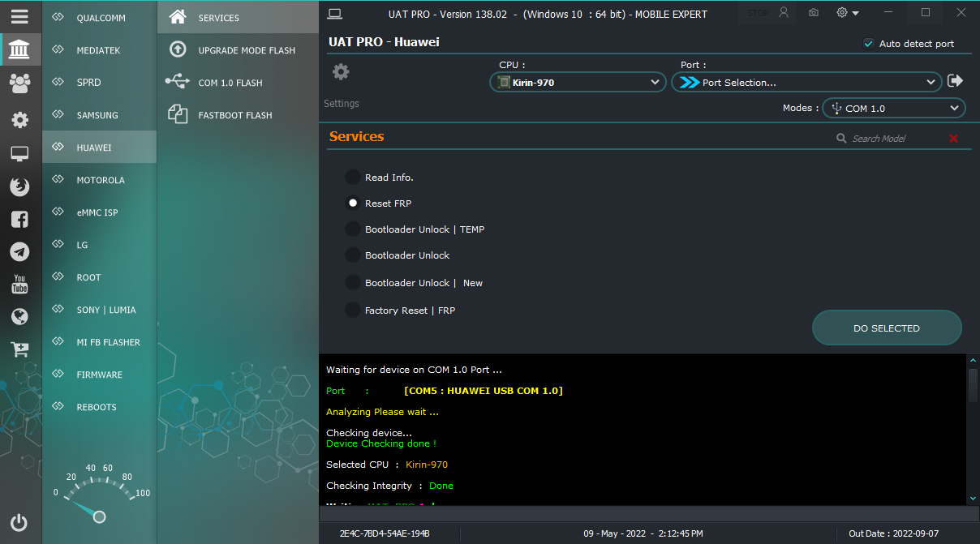This screenshot has width=980, height=544.
Task: Click the Facebook icon in sidebar
Action: point(19,219)
